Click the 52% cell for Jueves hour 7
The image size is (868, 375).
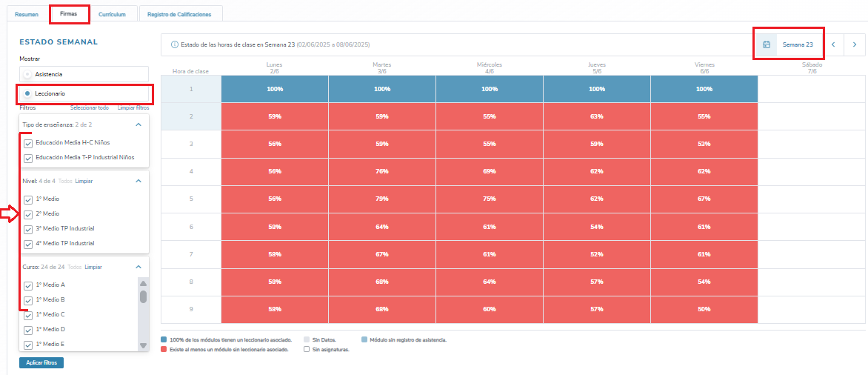(597, 254)
